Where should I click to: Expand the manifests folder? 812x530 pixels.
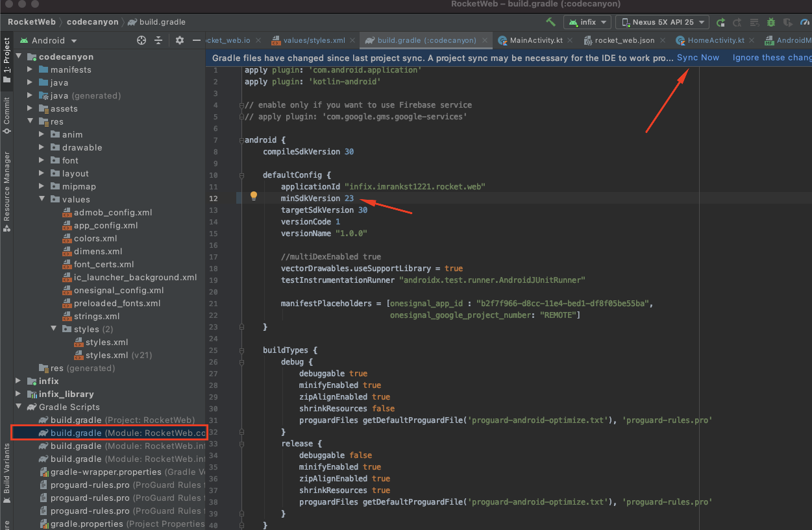coord(30,69)
